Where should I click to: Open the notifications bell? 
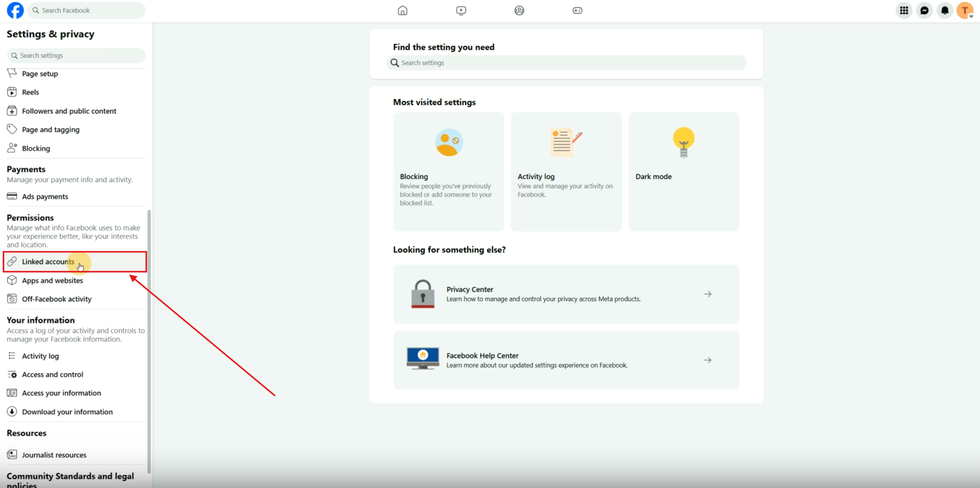[945, 10]
